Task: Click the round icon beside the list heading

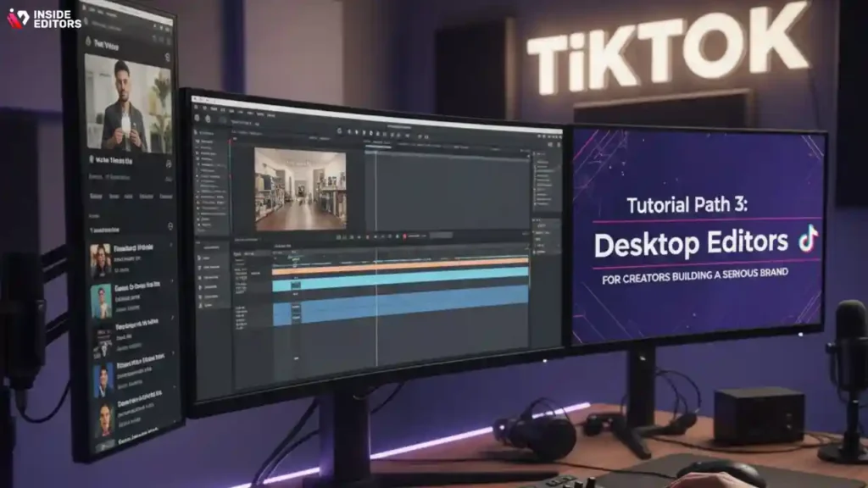Action: coord(170,226)
